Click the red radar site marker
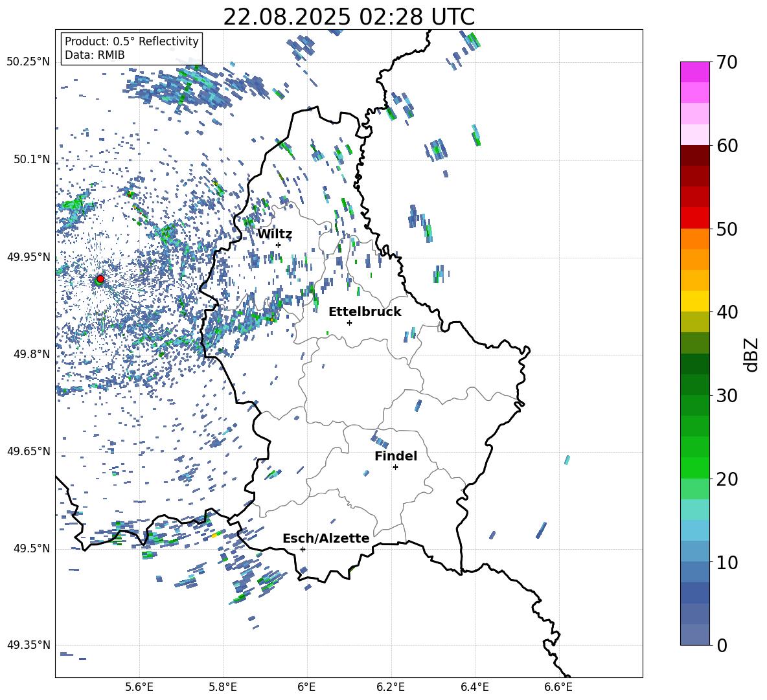The height and width of the screenshot is (700, 767). point(100,279)
